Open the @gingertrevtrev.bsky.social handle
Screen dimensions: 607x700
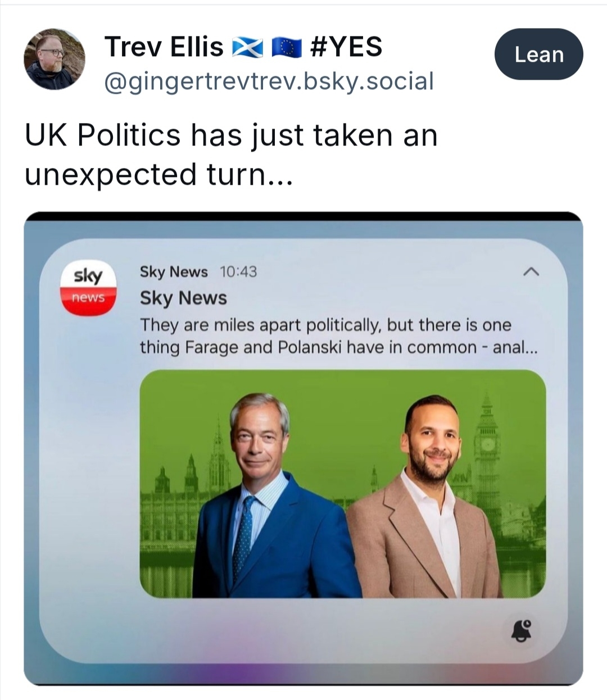[269, 81]
